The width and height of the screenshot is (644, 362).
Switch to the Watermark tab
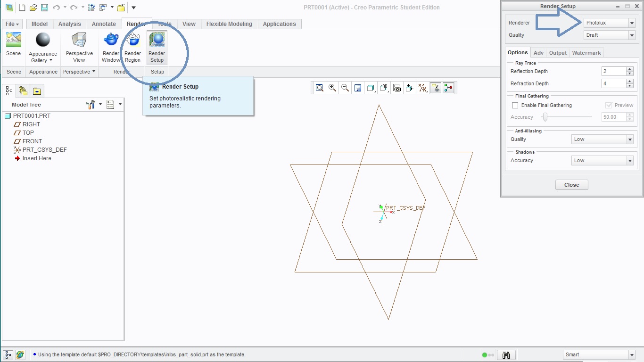(586, 53)
